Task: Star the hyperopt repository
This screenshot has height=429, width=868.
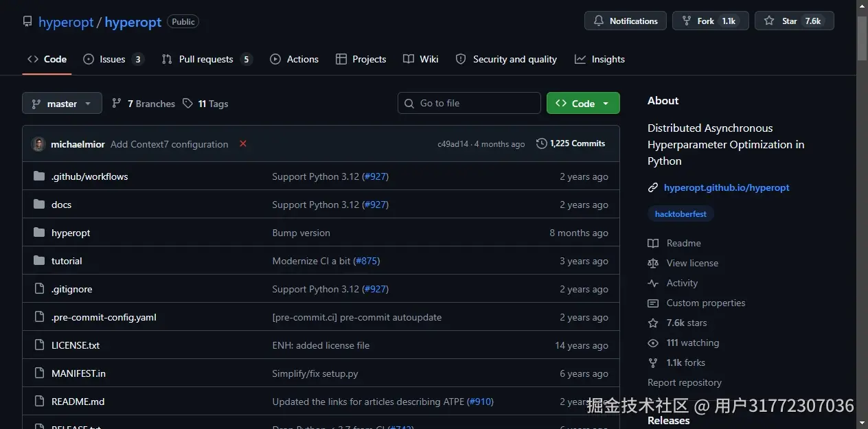Action: 795,21
